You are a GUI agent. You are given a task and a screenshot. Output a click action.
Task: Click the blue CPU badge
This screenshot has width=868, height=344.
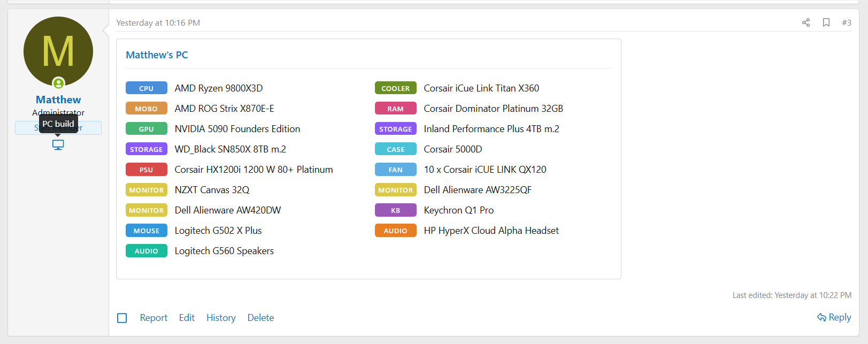[x=146, y=88]
